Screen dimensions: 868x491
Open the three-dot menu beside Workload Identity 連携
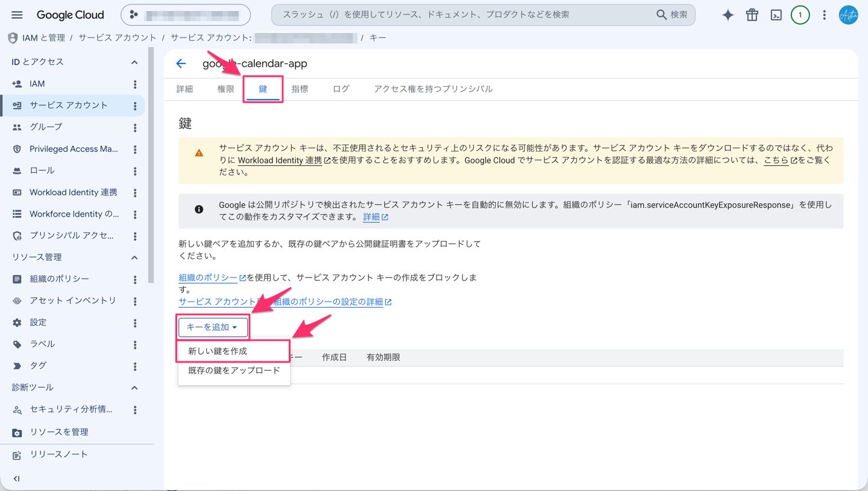pyautogui.click(x=135, y=193)
